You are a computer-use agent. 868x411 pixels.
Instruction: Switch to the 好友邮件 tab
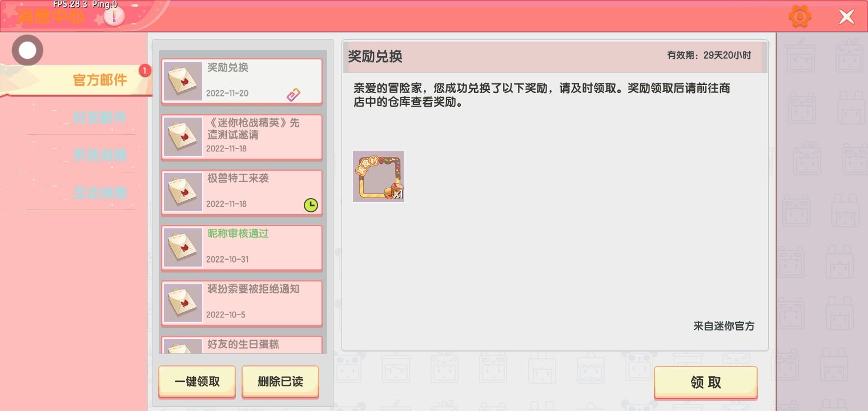pyautogui.click(x=100, y=118)
